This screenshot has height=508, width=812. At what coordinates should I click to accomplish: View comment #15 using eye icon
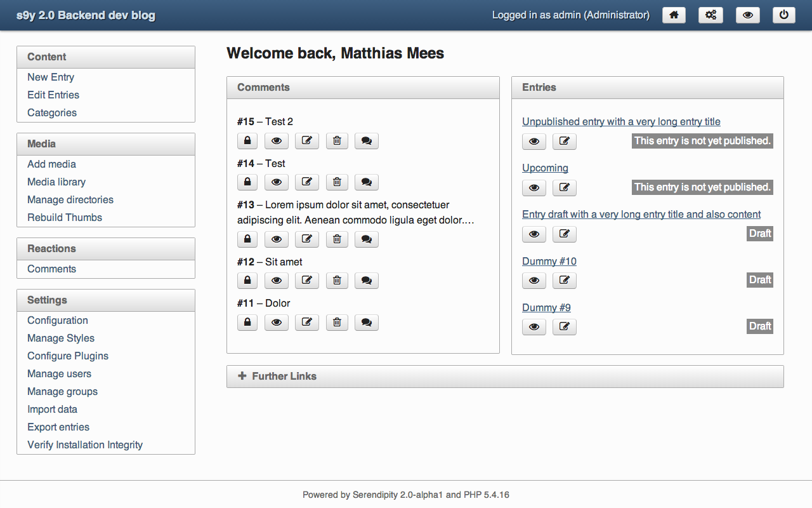pos(277,141)
